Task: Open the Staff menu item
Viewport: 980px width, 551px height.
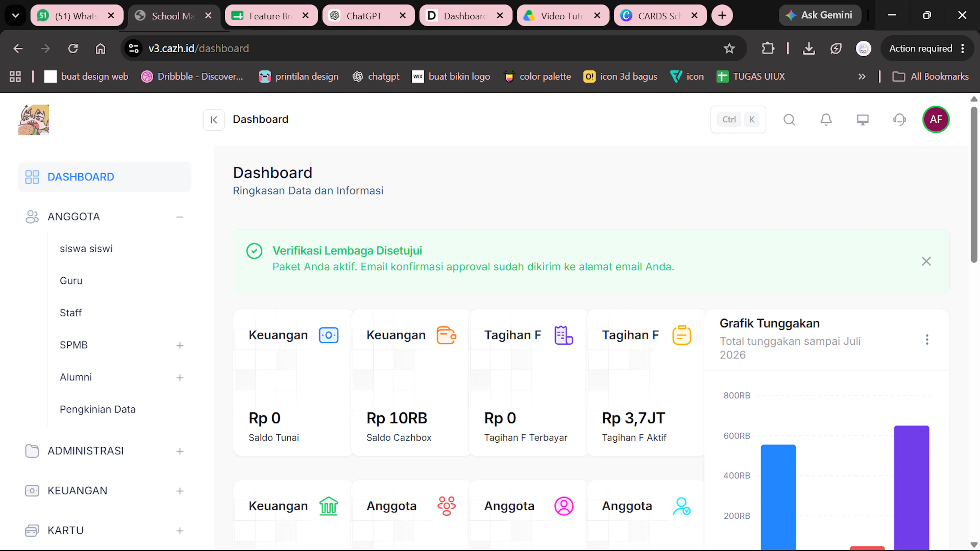Action: click(x=71, y=313)
